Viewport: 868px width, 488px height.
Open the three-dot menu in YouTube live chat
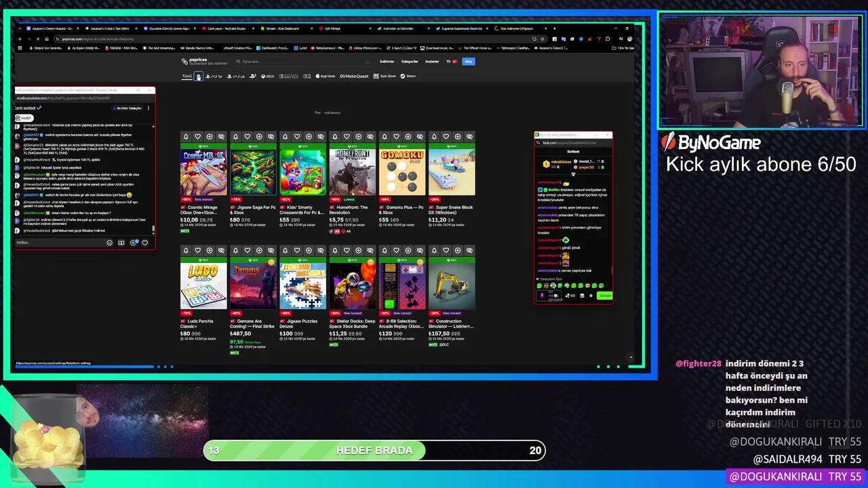(148, 108)
